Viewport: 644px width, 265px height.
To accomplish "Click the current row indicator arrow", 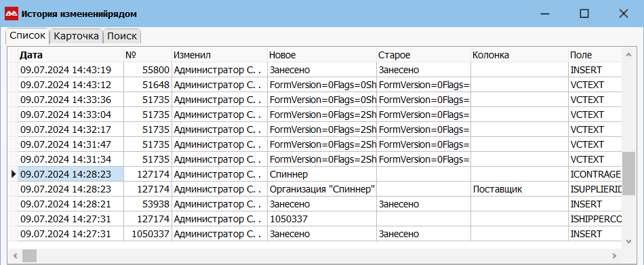I will [14, 174].
